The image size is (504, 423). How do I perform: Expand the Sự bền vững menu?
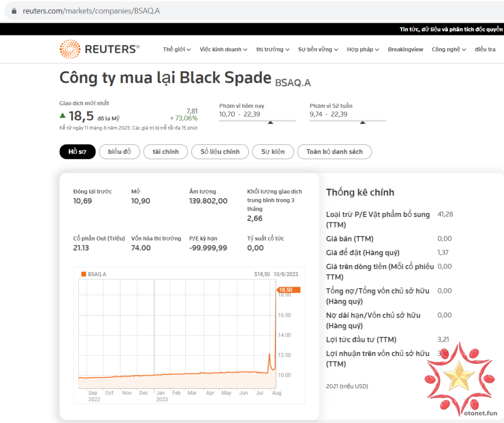pos(318,49)
